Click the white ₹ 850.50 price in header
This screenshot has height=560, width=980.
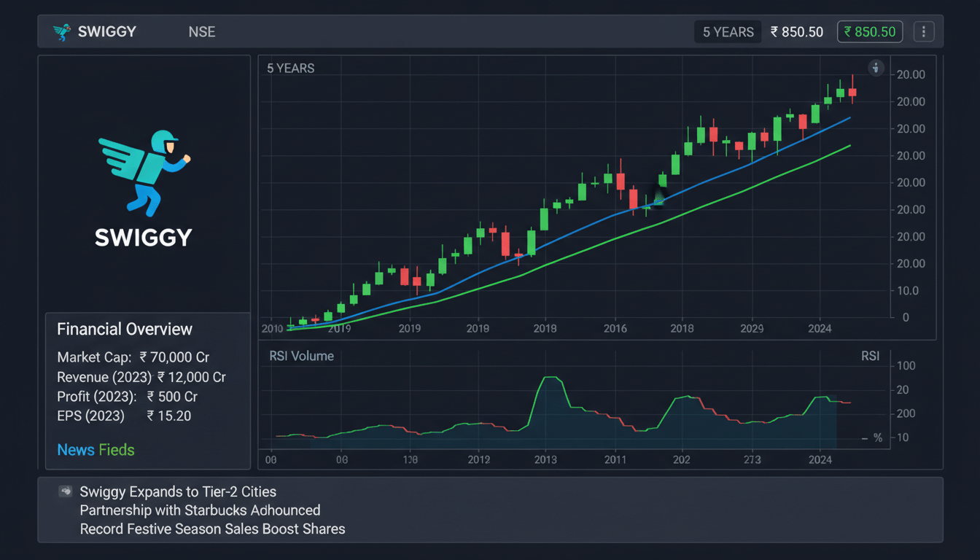797,32
